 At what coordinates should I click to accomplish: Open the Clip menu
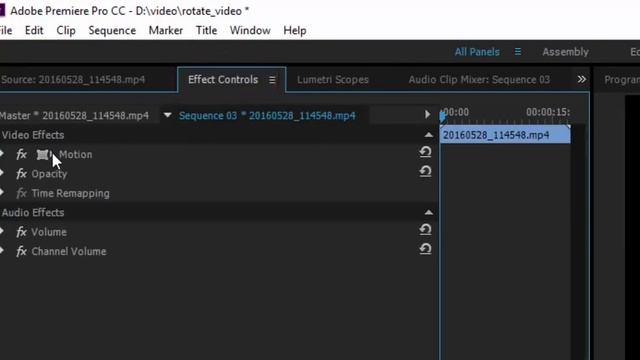[x=66, y=31]
